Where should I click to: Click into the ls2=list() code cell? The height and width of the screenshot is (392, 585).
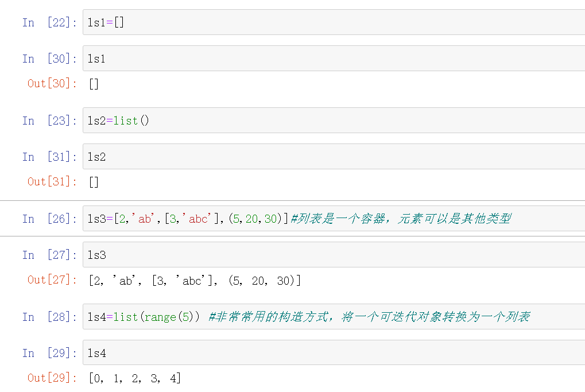(x=333, y=121)
